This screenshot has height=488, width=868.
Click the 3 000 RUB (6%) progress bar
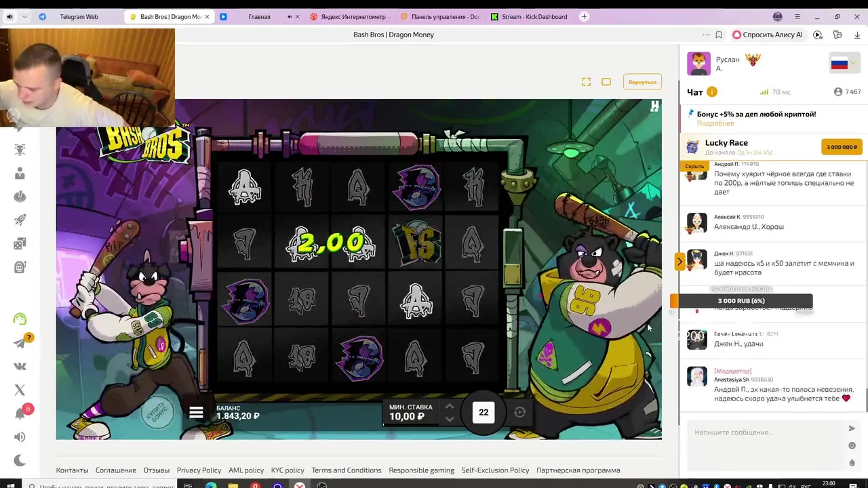(x=741, y=301)
